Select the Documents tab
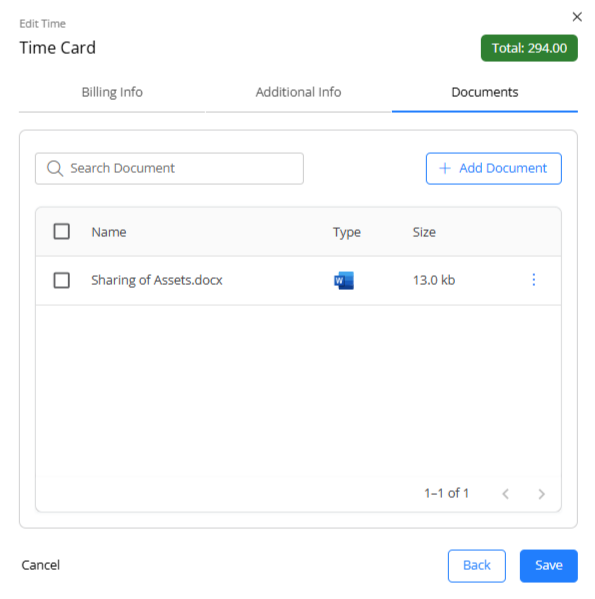 pos(485,92)
